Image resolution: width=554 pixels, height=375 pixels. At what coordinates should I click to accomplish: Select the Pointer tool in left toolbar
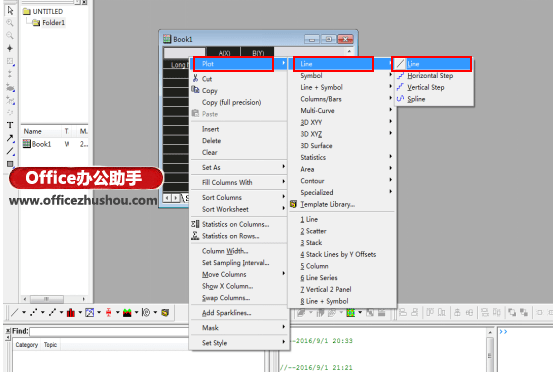pos(10,11)
